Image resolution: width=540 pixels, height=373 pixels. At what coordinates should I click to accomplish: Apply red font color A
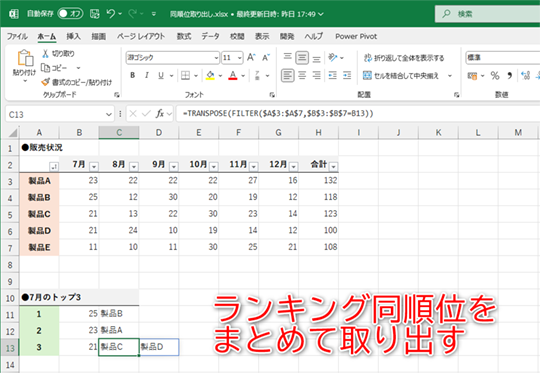(233, 75)
